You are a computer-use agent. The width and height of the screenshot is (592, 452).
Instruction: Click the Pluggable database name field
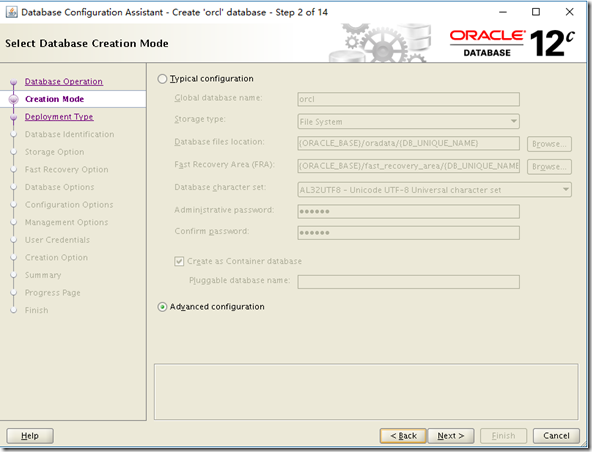click(x=408, y=282)
